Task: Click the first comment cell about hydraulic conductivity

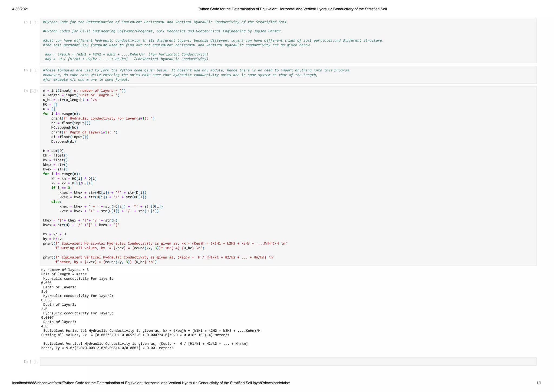Action: click(288, 41)
